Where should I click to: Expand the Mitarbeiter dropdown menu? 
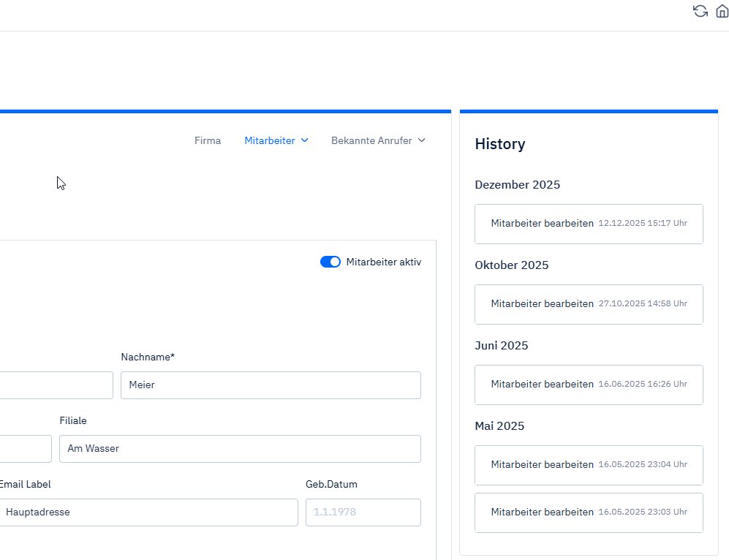tap(276, 140)
